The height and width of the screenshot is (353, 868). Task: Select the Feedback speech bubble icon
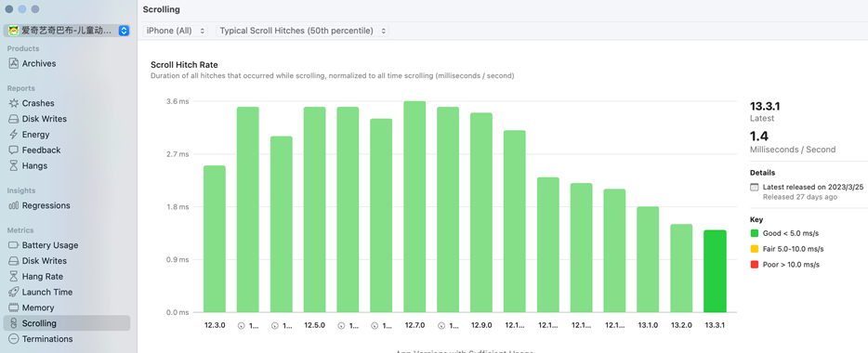point(13,150)
